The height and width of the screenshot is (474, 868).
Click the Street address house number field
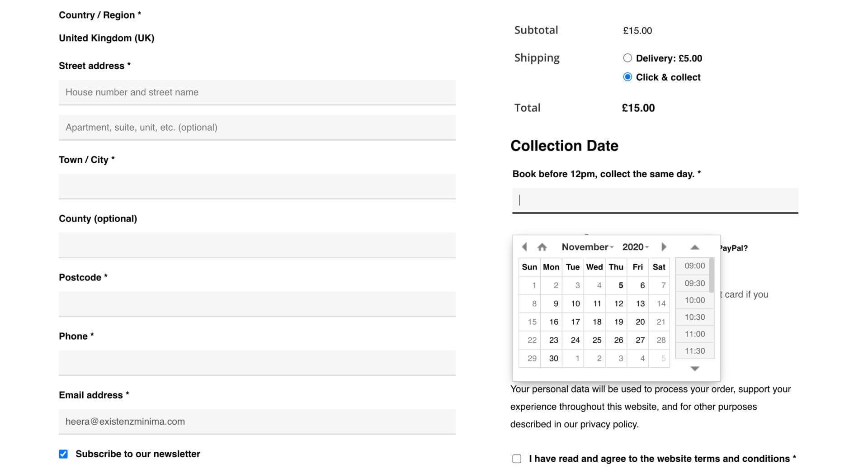(257, 92)
